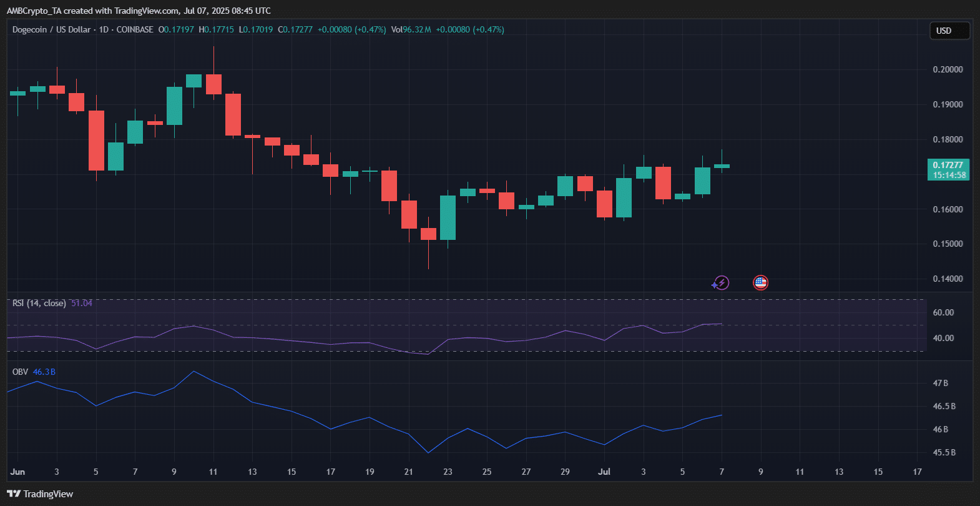Click the 47 B label on OBV scale
This screenshot has width=980, height=506.
pos(940,383)
